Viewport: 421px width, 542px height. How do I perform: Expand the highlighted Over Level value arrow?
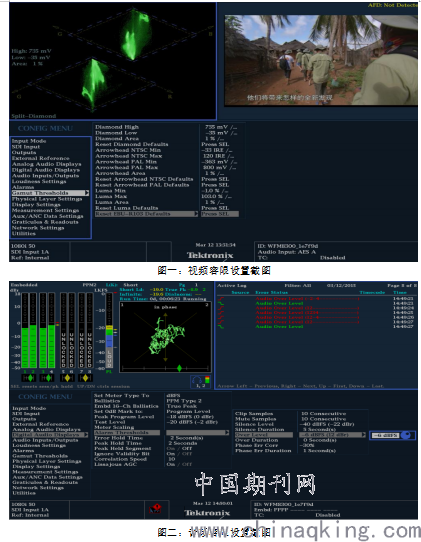(363, 435)
